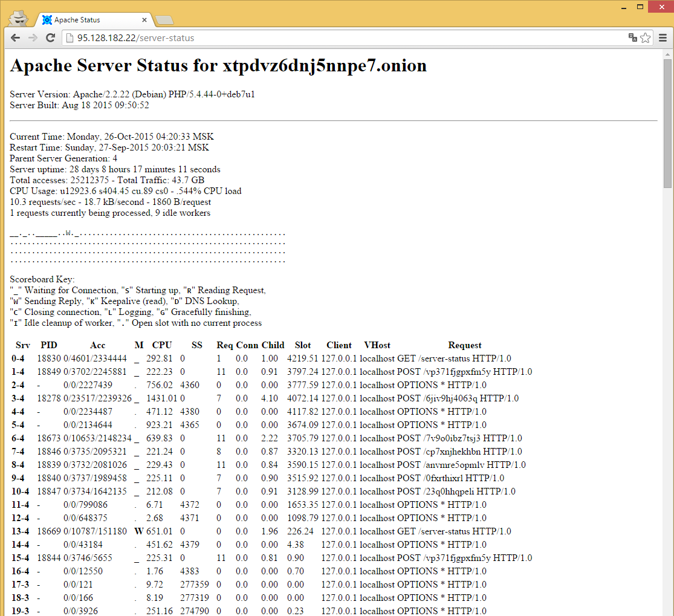Click the Child column header

tap(273, 345)
